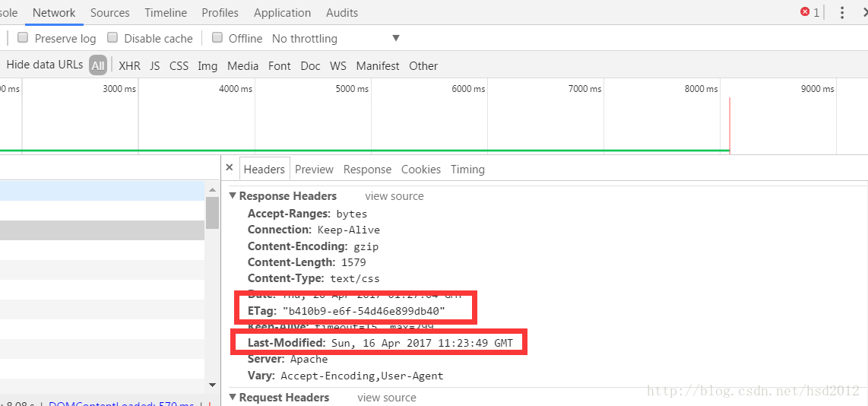The width and height of the screenshot is (868, 406).
Task: Click the Content-Type text/css value
Action: (x=355, y=278)
